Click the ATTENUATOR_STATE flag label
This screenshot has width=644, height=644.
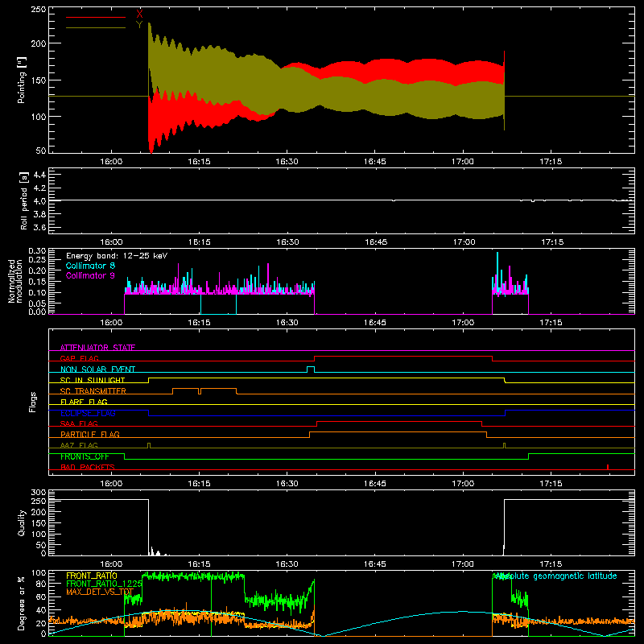pos(97,348)
